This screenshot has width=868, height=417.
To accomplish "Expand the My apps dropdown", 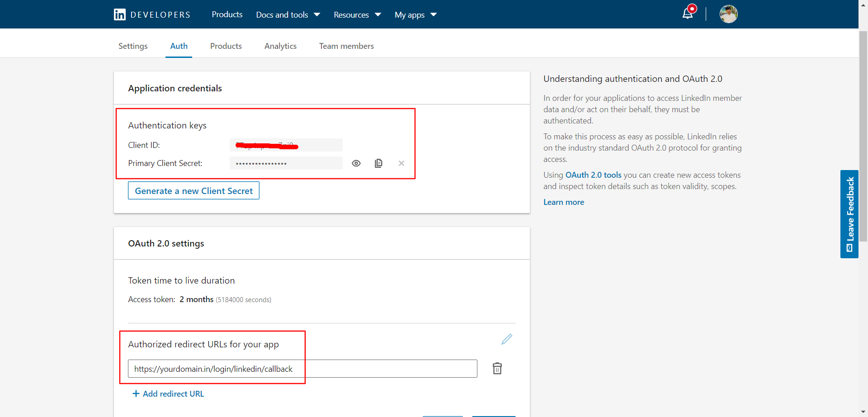I will (415, 14).
